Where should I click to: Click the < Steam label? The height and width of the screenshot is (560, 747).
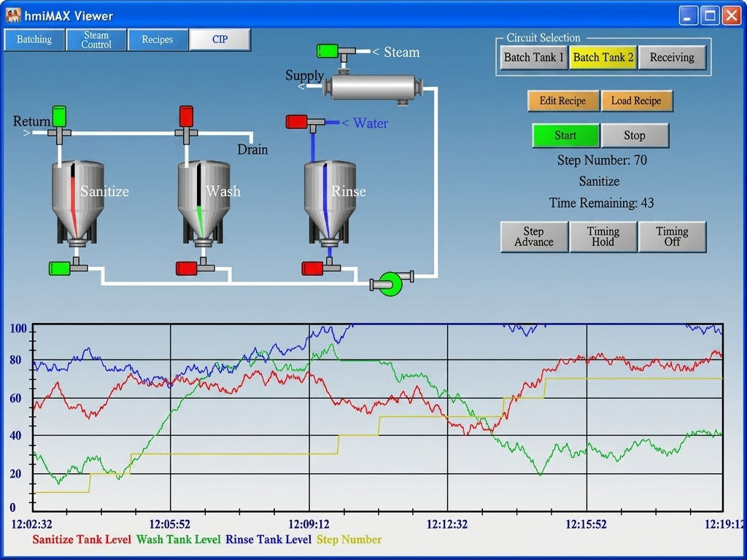(x=396, y=52)
